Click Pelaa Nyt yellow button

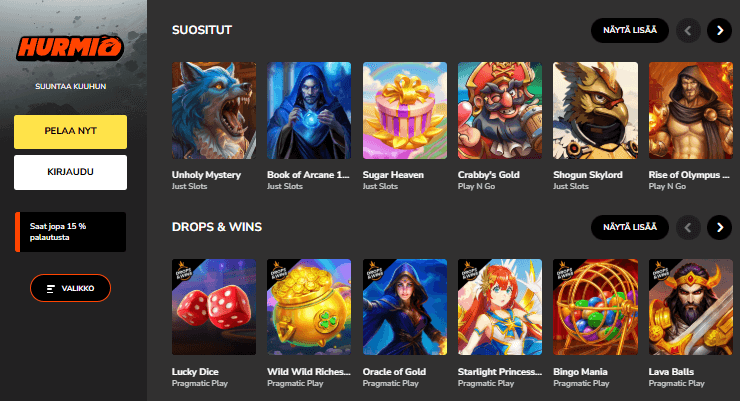click(x=70, y=132)
